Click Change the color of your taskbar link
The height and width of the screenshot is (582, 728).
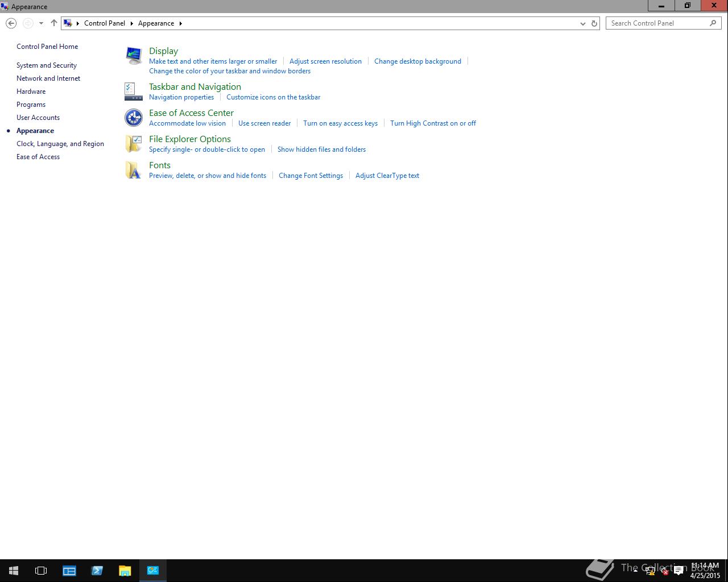click(230, 71)
